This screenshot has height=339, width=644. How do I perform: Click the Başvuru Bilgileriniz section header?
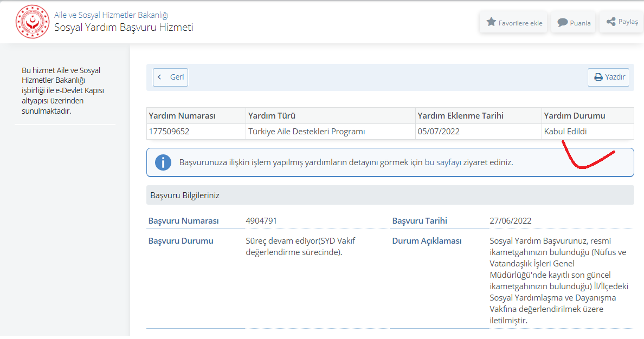[184, 195]
